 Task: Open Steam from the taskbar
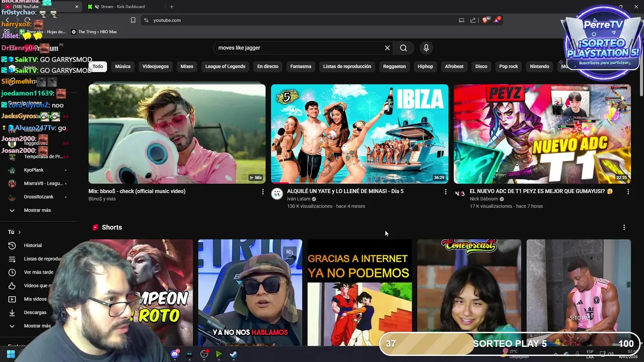click(x=234, y=354)
